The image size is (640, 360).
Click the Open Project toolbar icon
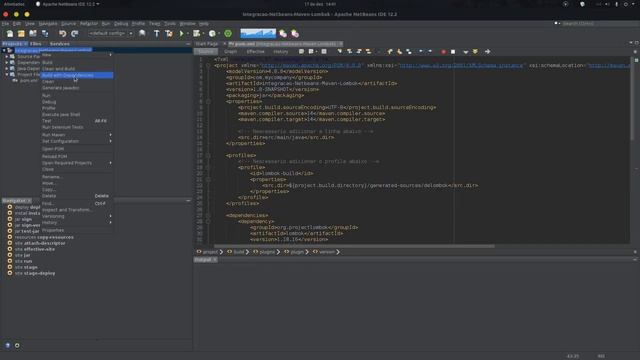pos(33,33)
